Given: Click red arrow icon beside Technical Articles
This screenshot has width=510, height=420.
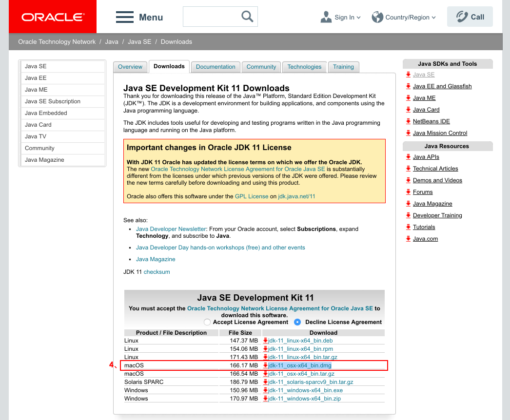Looking at the screenshot, I should click(x=408, y=169).
